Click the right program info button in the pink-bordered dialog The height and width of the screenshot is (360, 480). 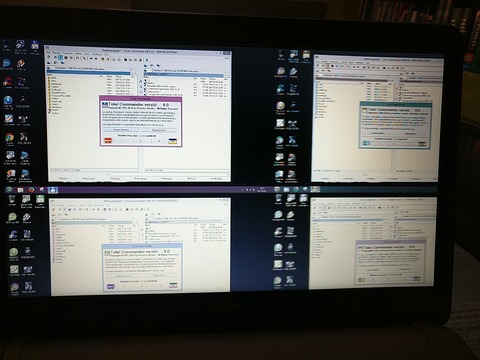tap(159, 130)
